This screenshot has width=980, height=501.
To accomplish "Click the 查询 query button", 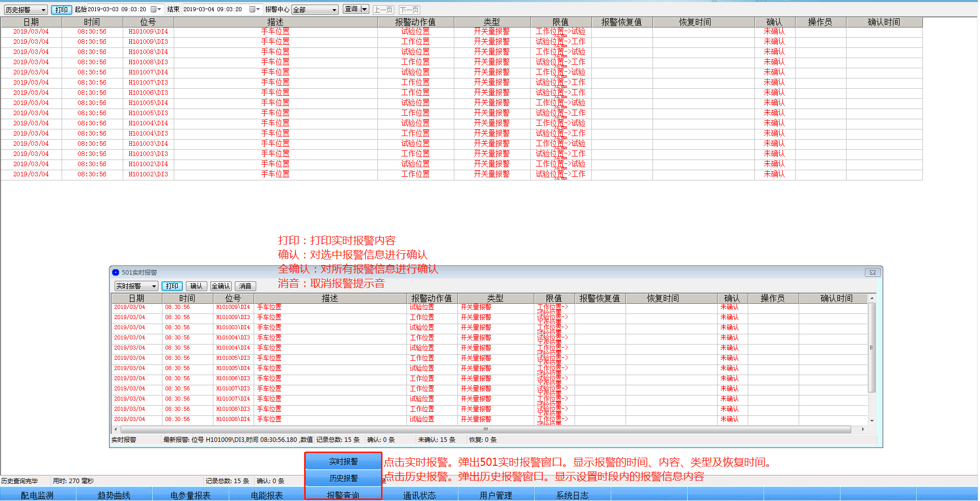I will (351, 9).
